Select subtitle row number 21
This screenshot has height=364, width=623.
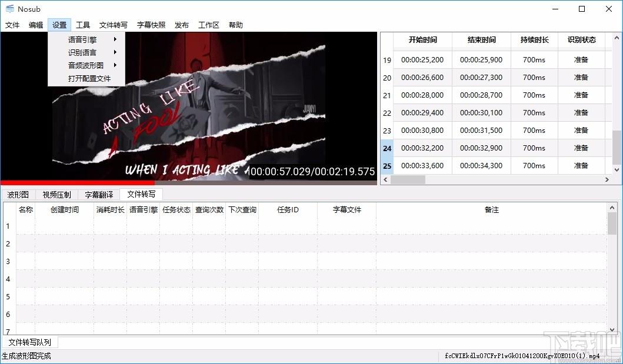387,95
